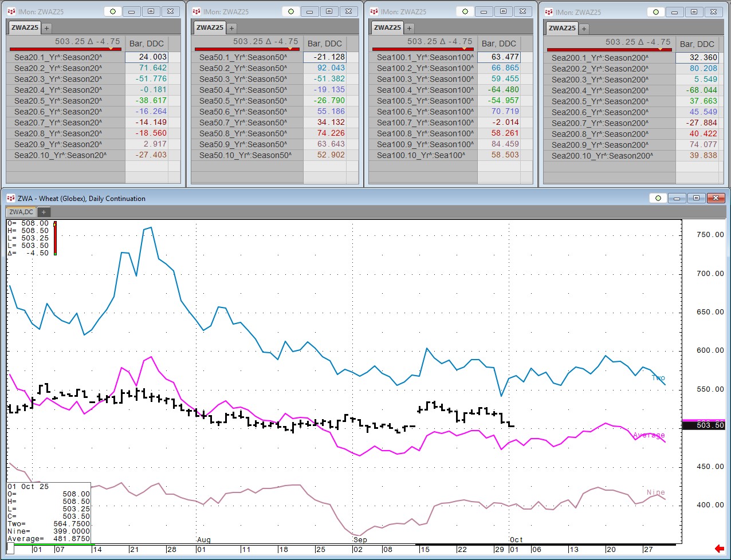731x560 pixels.
Task: Select the ZWAZ25 tab in the Season100 IMon window
Action: (388, 27)
